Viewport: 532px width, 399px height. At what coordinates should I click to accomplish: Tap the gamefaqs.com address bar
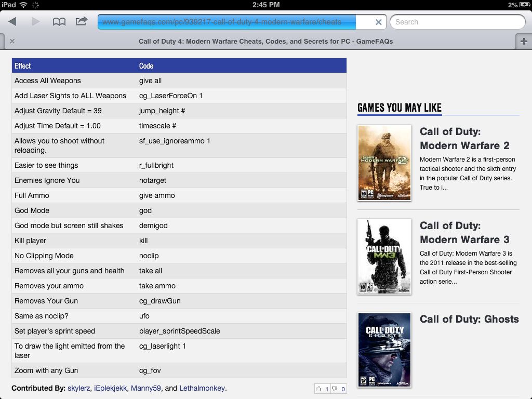pos(229,22)
